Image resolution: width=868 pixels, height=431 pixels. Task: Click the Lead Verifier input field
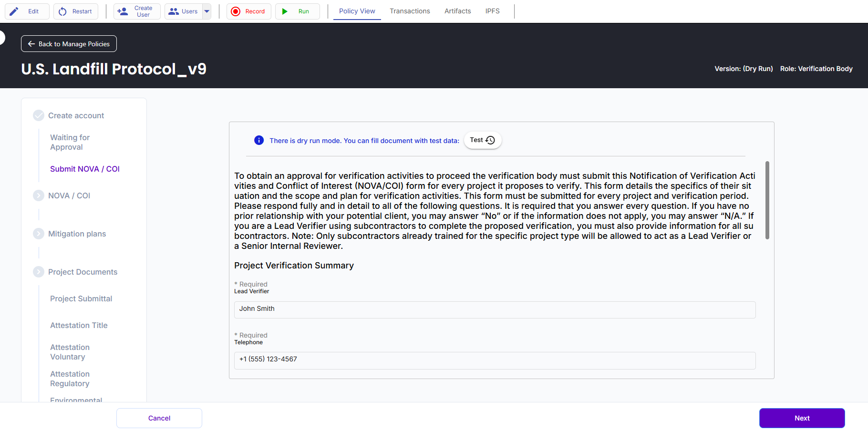[495, 309]
